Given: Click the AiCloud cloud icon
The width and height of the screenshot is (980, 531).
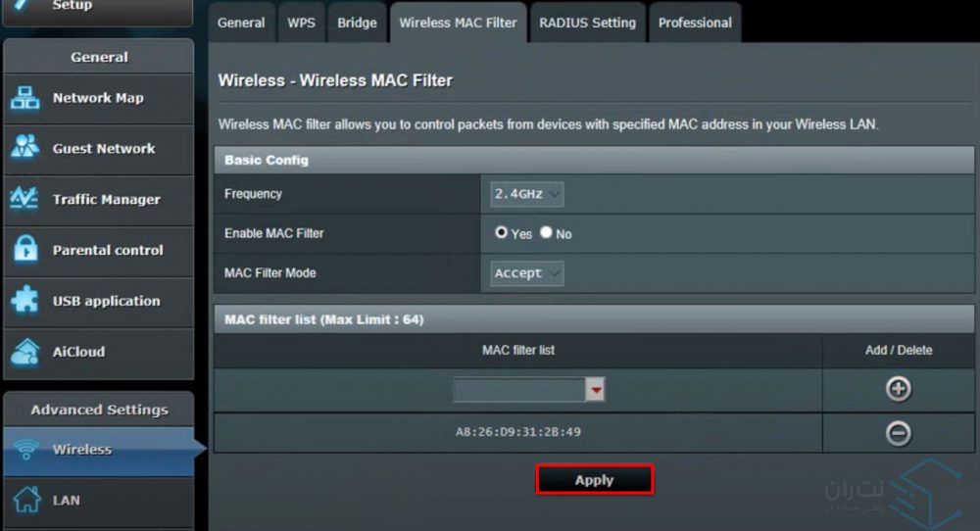Looking at the screenshot, I should (x=24, y=351).
